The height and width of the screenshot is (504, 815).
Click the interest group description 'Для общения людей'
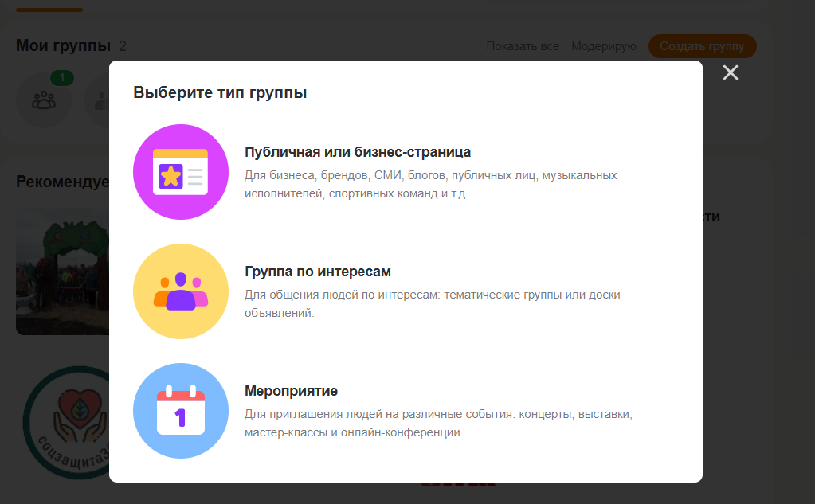coord(433,304)
